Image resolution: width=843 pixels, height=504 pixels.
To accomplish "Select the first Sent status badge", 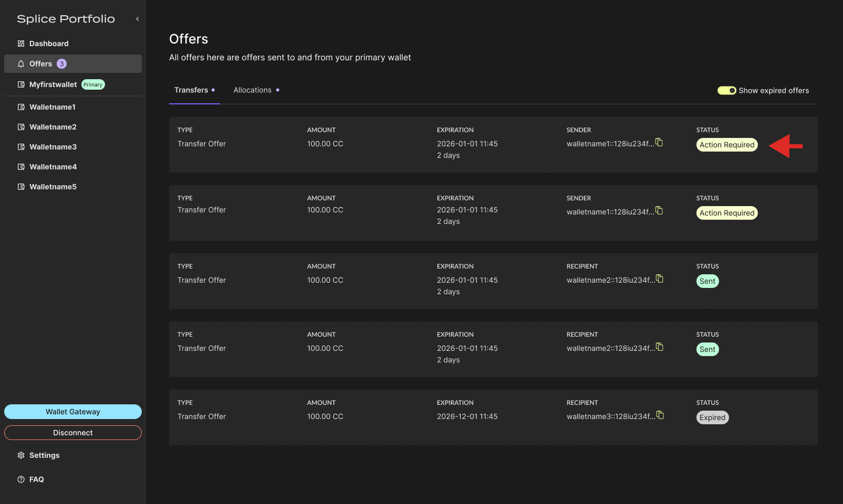I will 708,281.
